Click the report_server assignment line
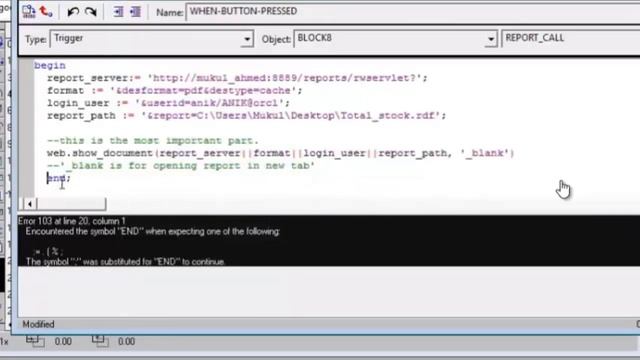 237,78
